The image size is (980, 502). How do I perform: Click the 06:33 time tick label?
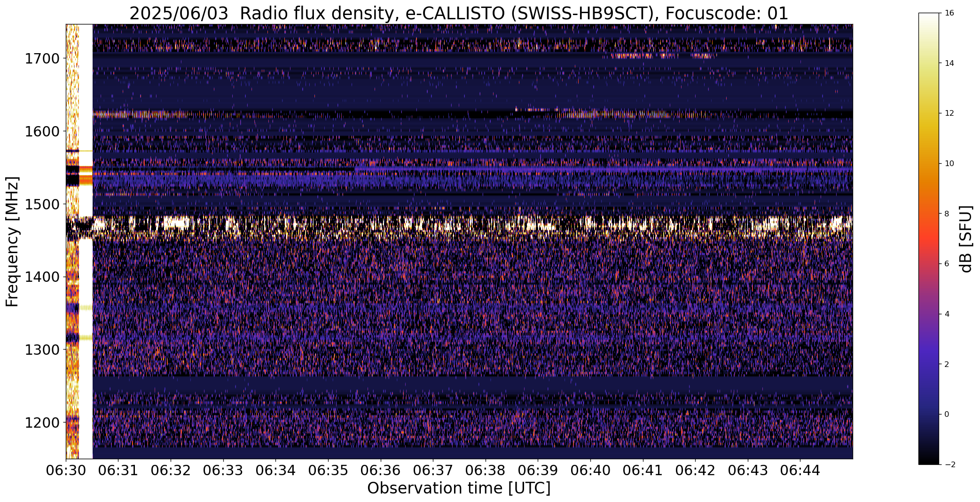coord(223,470)
